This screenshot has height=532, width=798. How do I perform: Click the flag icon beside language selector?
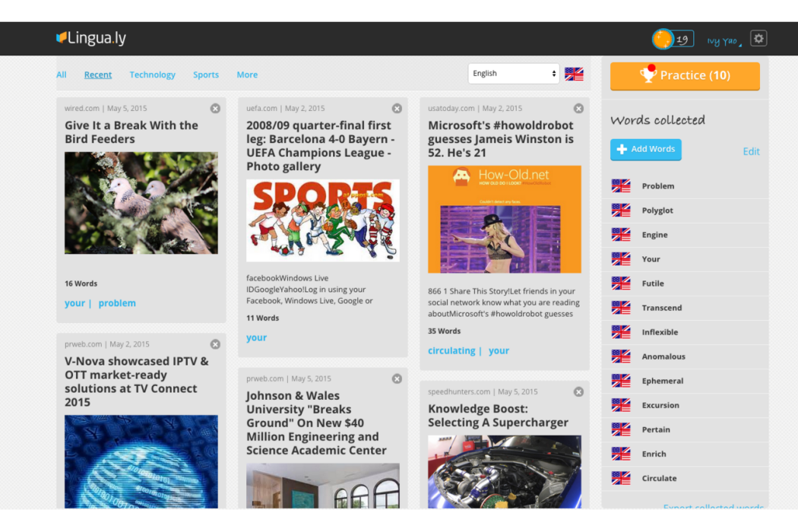tap(574, 74)
